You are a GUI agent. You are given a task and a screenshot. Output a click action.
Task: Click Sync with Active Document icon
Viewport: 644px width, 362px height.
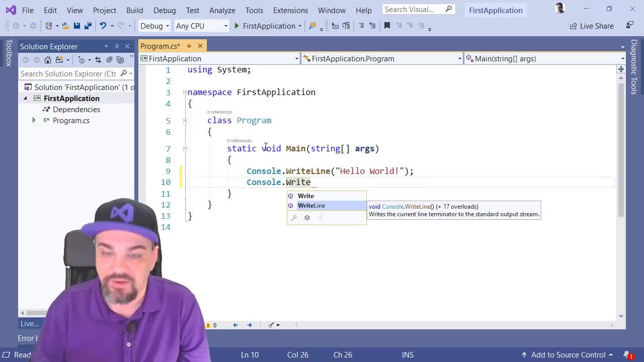click(x=98, y=60)
